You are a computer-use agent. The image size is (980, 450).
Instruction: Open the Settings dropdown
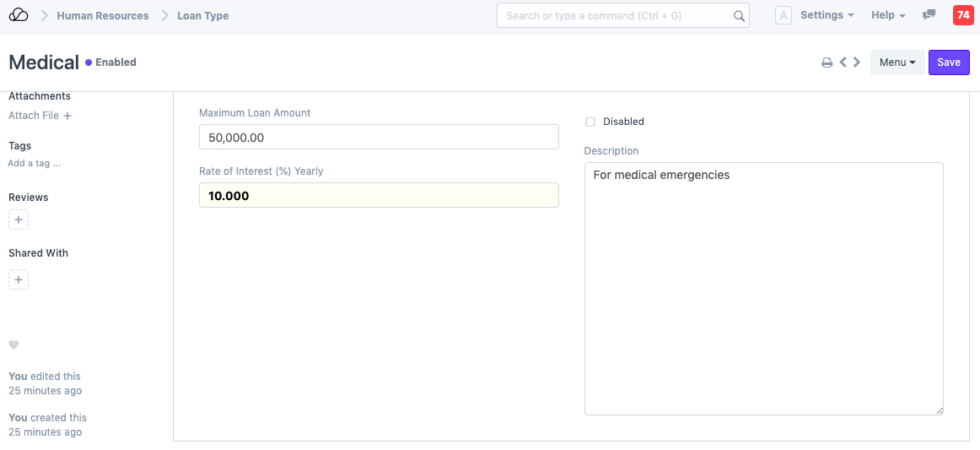click(x=827, y=15)
